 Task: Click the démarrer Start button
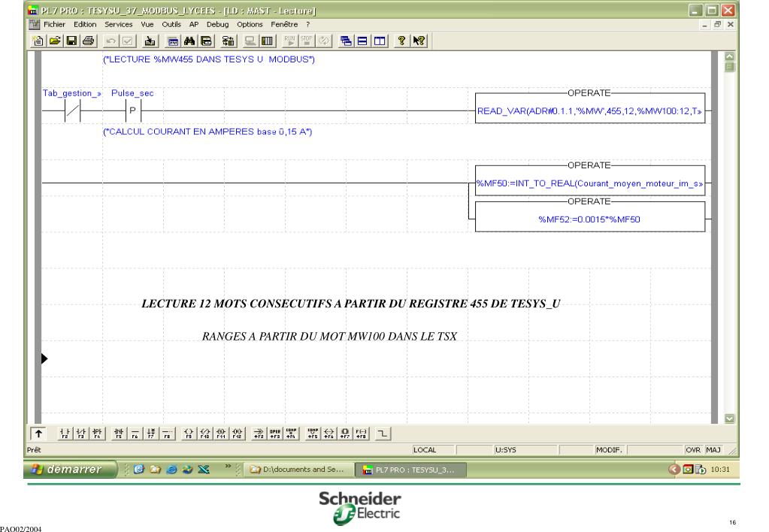71,469
